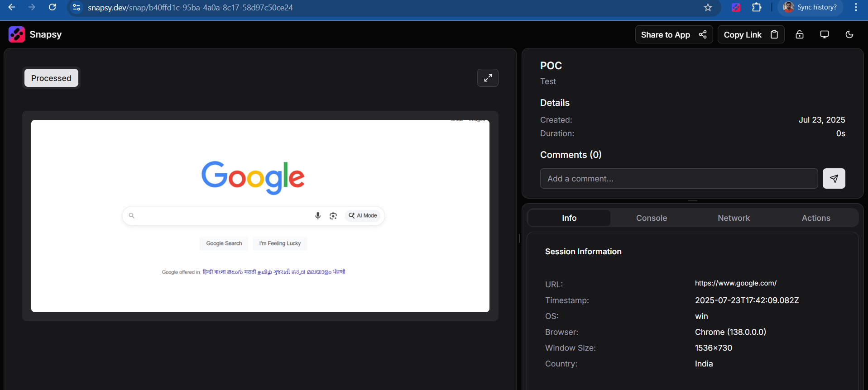This screenshot has width=868, height=390.
Task: Click the Processed status badge
Action: (x=51, y=78)
